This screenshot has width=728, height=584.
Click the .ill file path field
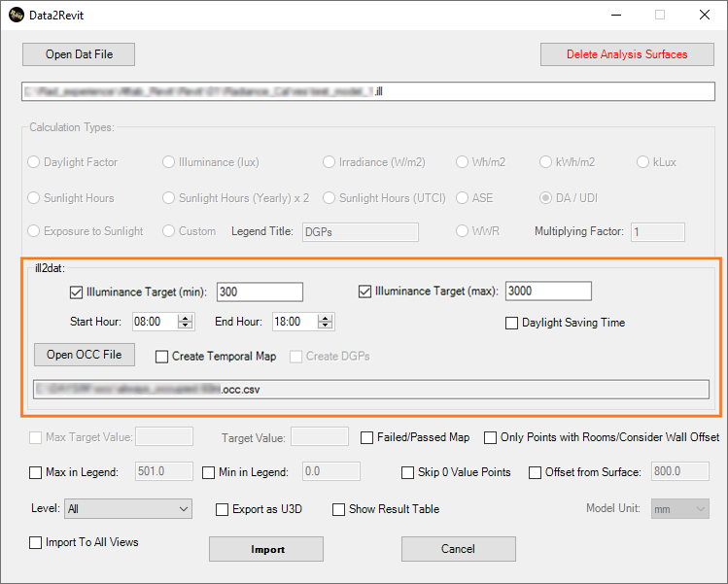[368, 91]
